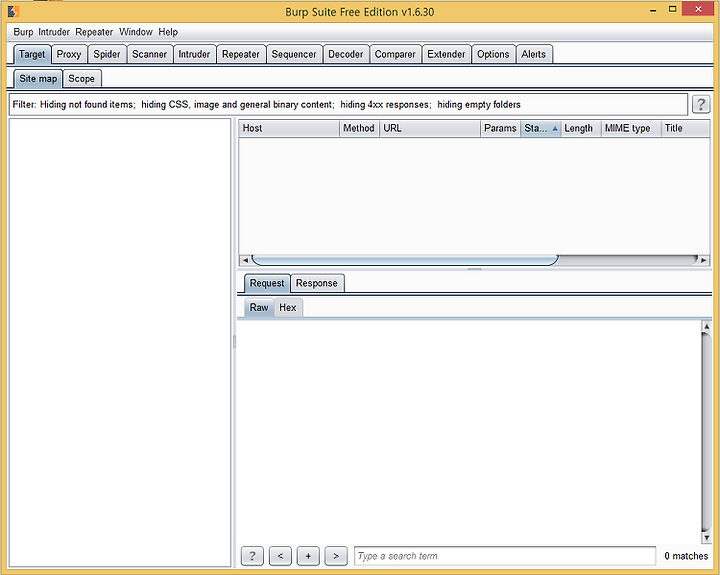Image resolution: width=720 pixels, height=575 pixels.
Task: Click right arrow of horizontal table scrollbar
Action: pyautogui.click(x=703, y=260)
